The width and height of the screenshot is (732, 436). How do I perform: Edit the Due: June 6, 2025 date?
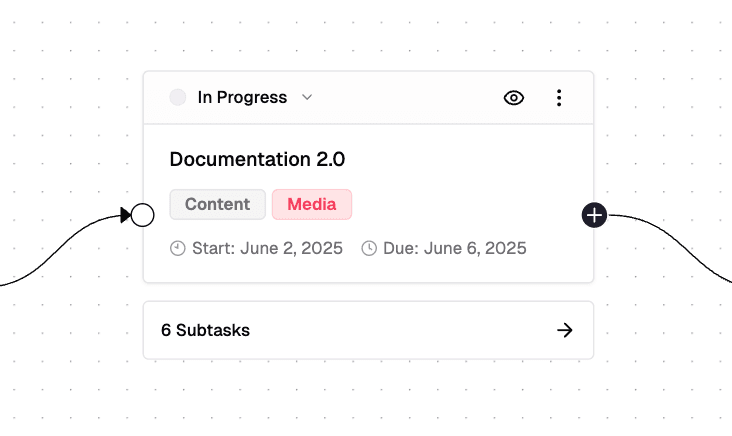tap(454, 248)
